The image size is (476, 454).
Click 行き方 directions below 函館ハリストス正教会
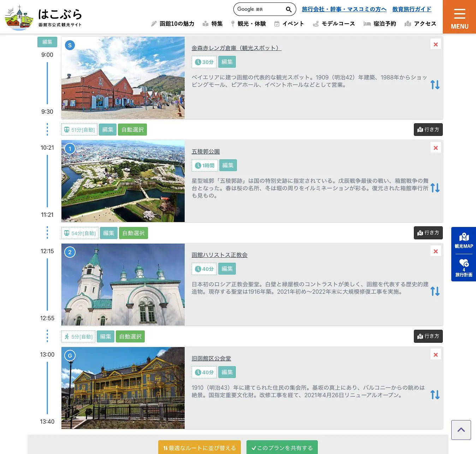click(x=428, y=336)
